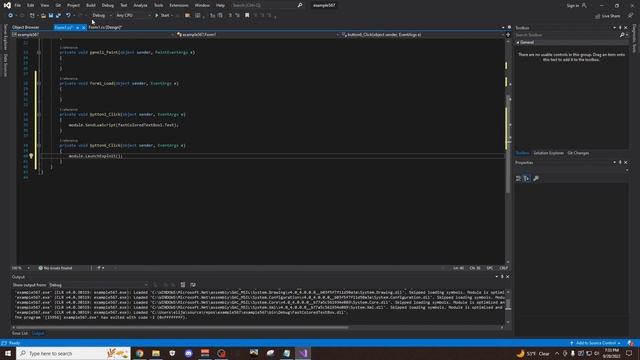
Task: Open Discord from the taskbar
Action: 188,353
